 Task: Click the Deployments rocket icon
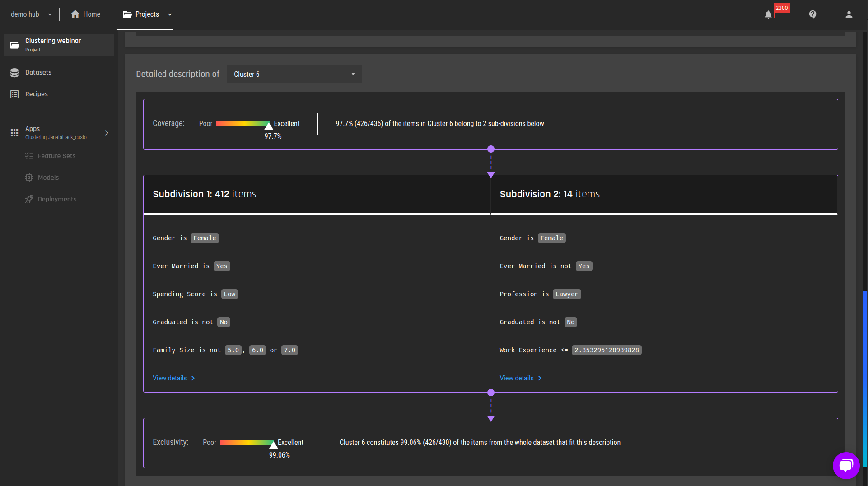coord(29,199)
